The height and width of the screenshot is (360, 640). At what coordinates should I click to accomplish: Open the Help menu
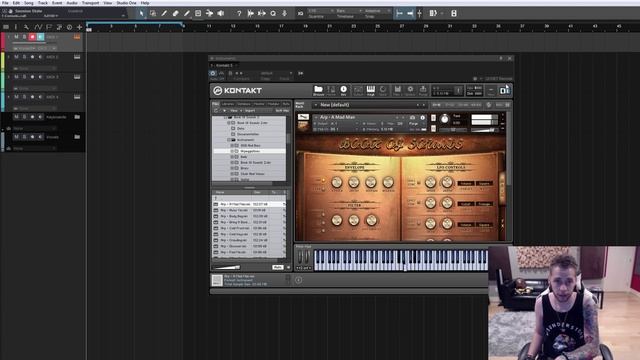[145, 3]
